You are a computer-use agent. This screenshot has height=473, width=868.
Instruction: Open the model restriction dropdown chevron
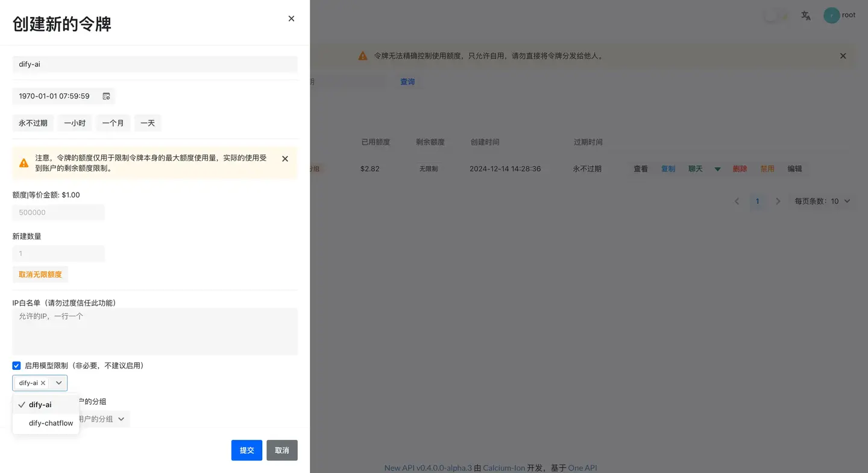(x=58, y=382)
